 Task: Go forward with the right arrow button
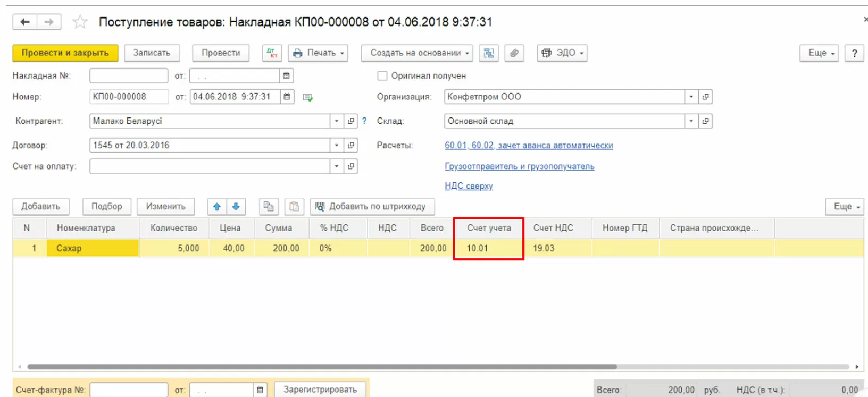coord(49,22)
